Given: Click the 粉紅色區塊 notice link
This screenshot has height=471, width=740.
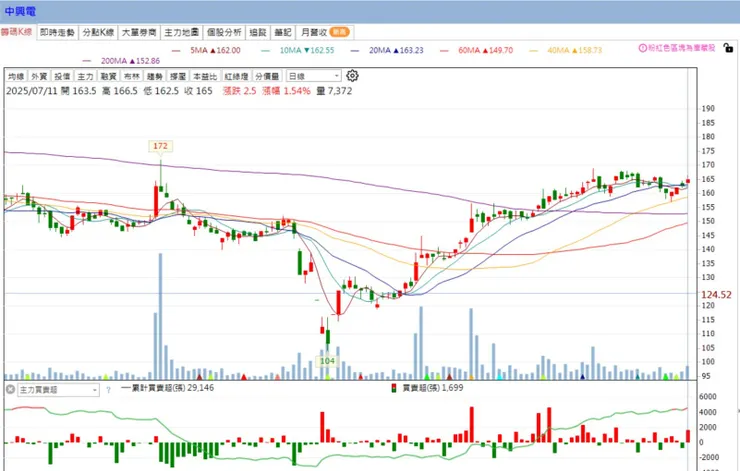Looking at the screenshot, I should [x=681, y=48].
